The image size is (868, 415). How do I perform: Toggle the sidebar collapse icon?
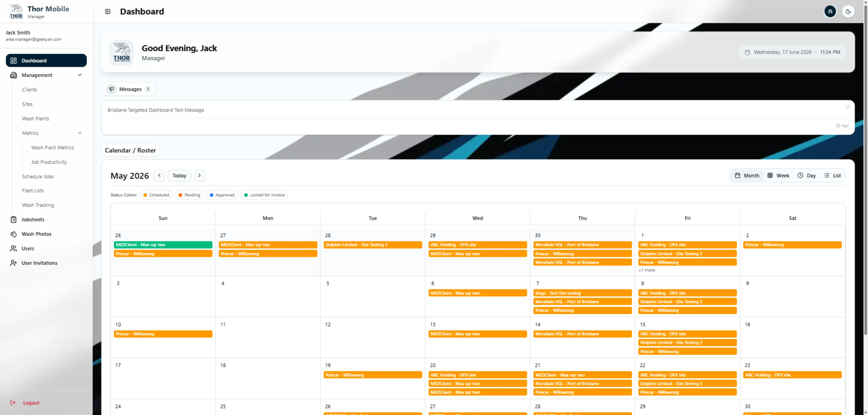click(x=108, y=12)
